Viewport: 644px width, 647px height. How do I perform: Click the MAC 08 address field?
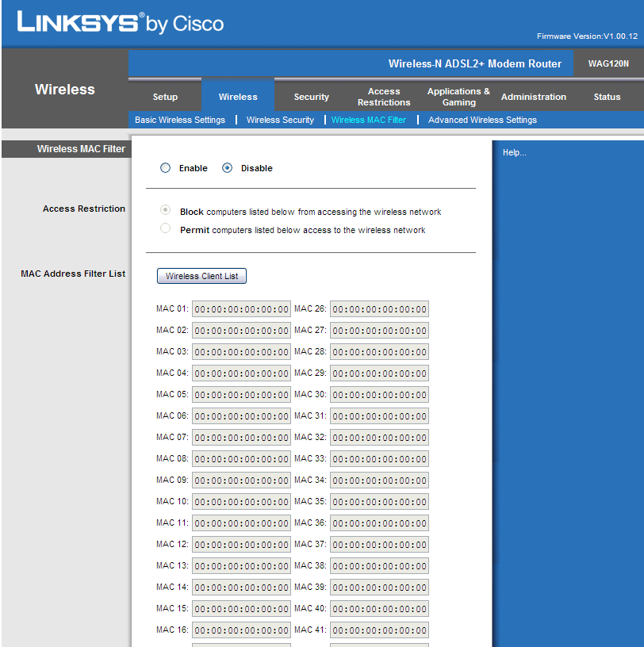(x=241, y=459)
